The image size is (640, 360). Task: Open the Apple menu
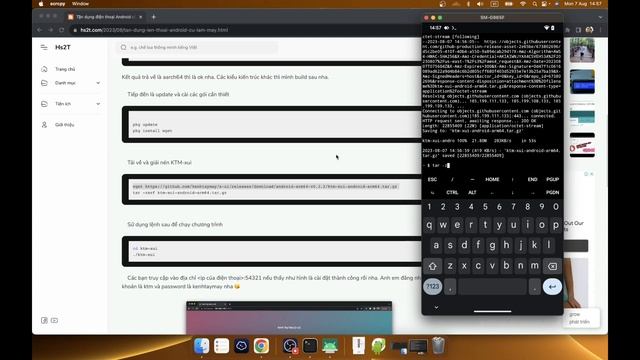pos(41,4)
